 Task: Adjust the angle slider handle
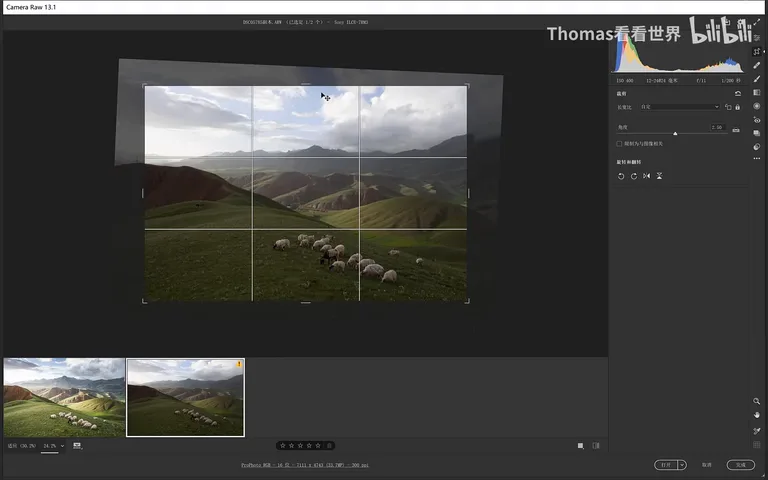[675, 133]
